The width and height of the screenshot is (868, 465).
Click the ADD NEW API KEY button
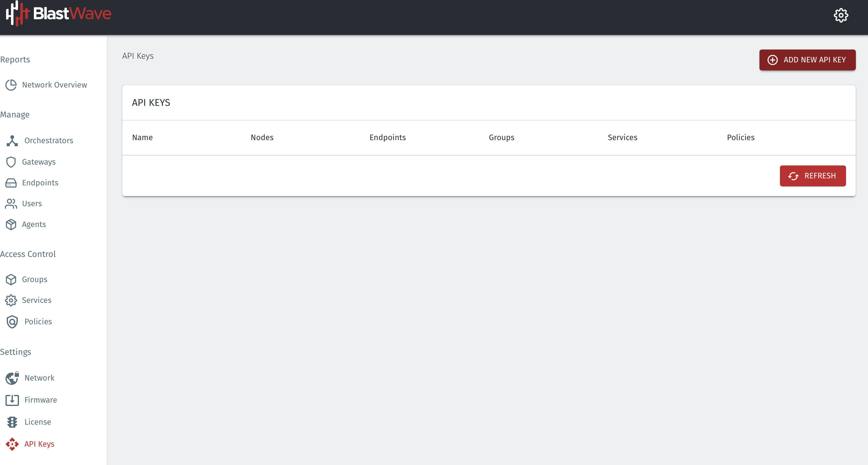(x=807, y=60)
